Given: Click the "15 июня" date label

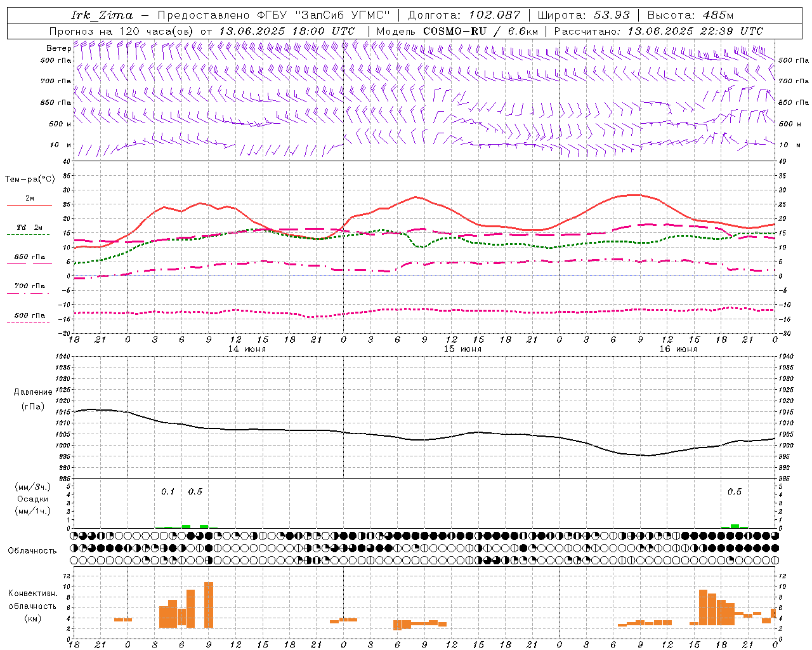Looking at the screenshot, I should [x=462, y=349].
